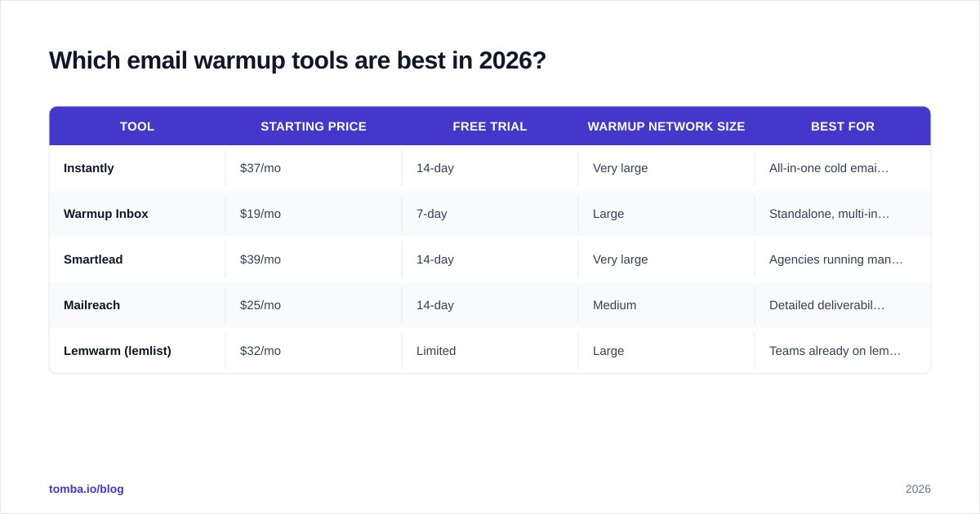Click the STARTING PRICE column header
This screenshot has height=514, width=980.
[314, 126]
